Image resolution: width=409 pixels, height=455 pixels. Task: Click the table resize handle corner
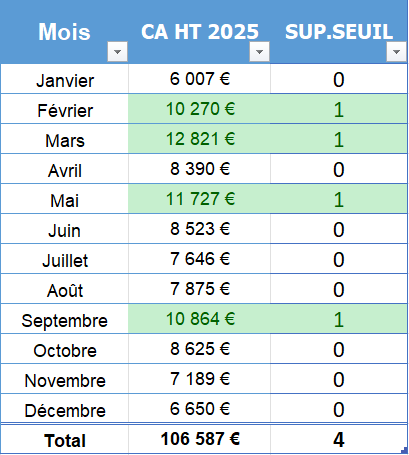(x=405, y=451)
